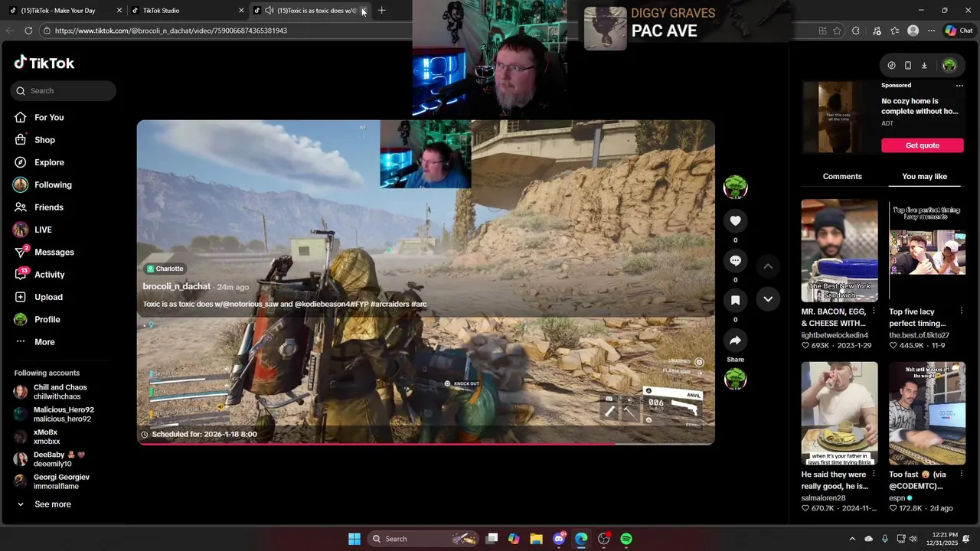The image size is (980, 551).
Task: Open the Birria father-in-law video thumbnail
Action: (839, 413)
